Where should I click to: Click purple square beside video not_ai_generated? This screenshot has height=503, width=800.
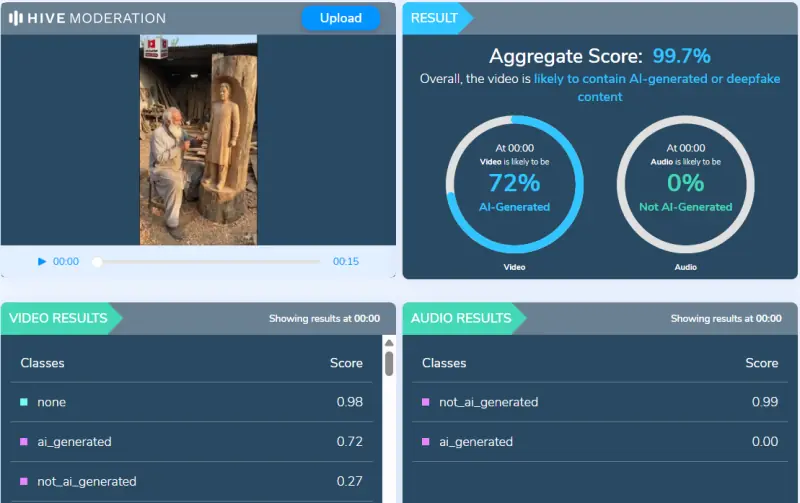[24, 482]
